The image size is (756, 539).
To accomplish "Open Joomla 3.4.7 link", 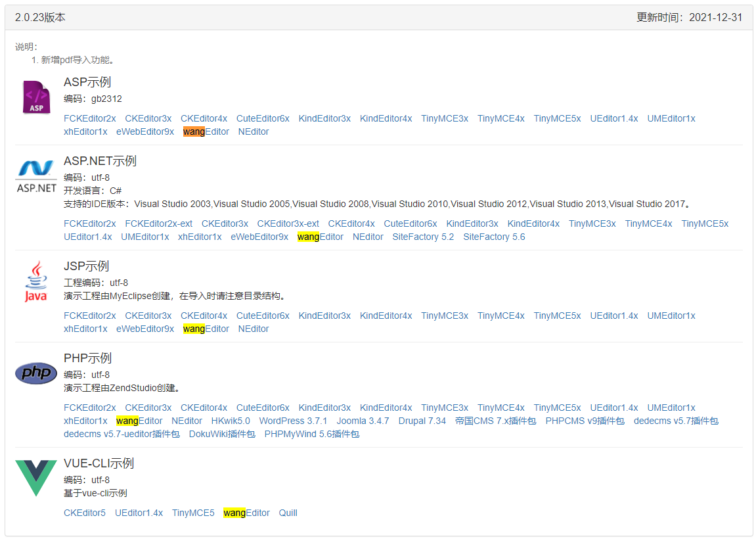I will (363, 421).
